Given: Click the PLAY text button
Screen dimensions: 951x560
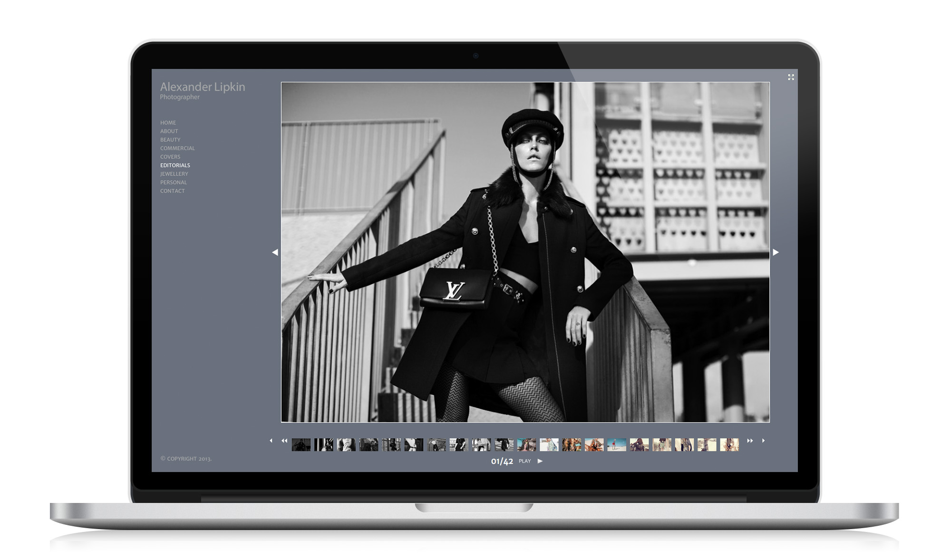Looking at the screenshot, I should [524, 461].
